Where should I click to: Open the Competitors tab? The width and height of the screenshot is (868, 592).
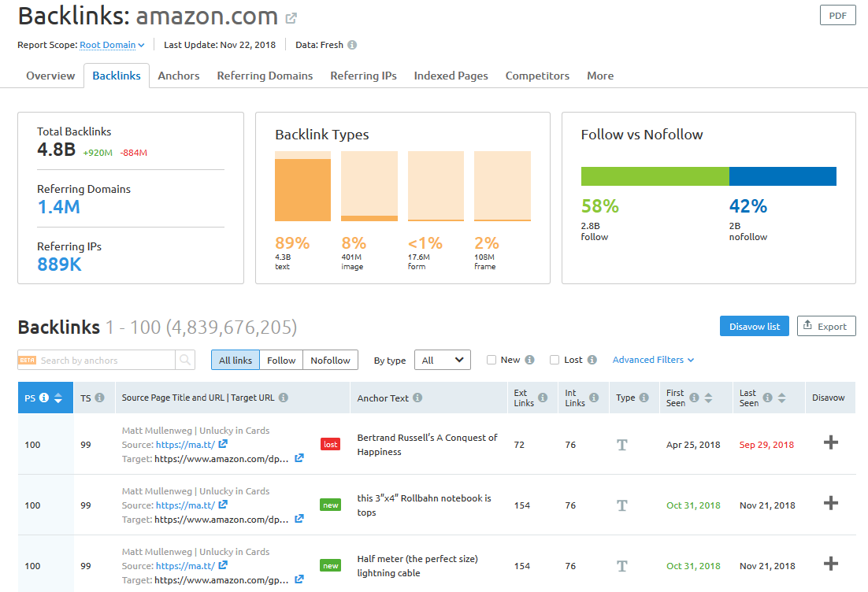[x=537, y=76]
